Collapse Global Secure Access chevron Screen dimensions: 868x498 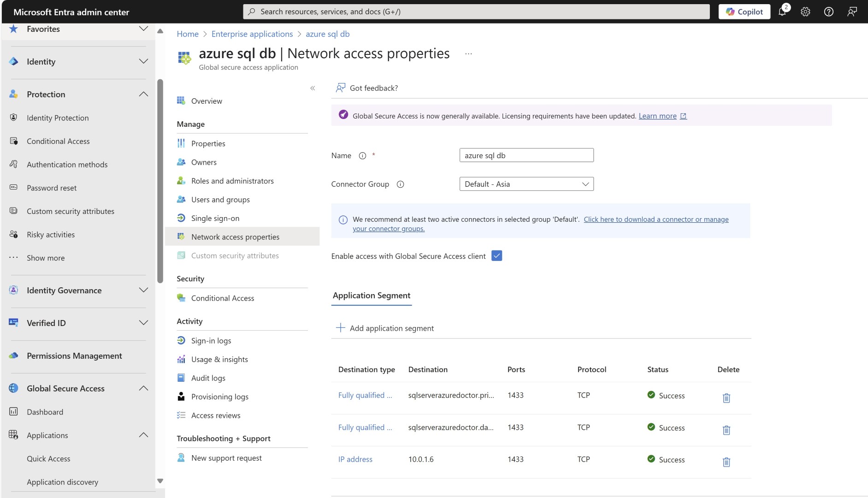(x=143, y=389)
